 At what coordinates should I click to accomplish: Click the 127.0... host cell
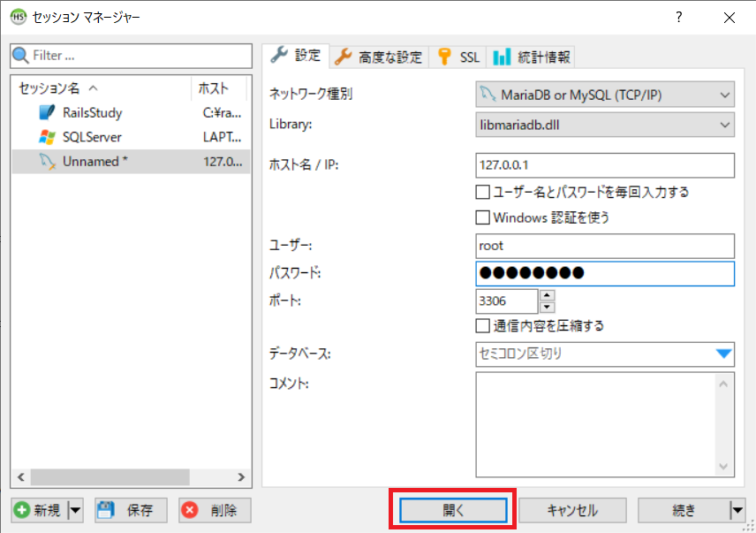[x=223, y=161]
